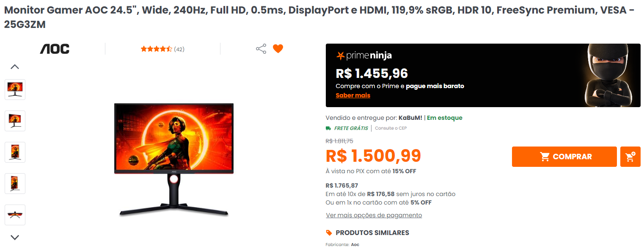Screen dimensions: 644x249
Task: Click the Consulte o CEP link
Action: click(391, 128)
